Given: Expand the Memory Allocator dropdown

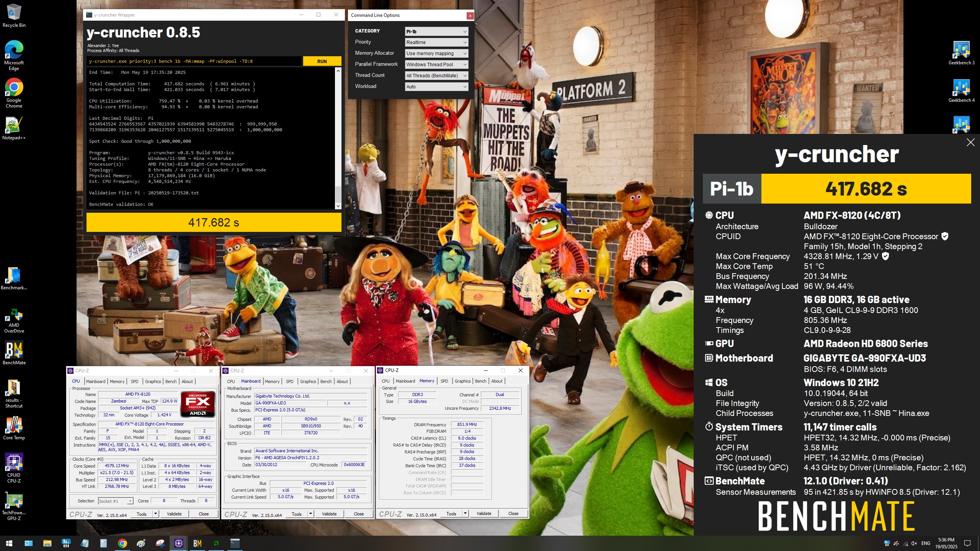Looking at the screenshot, I should (436, 54).
